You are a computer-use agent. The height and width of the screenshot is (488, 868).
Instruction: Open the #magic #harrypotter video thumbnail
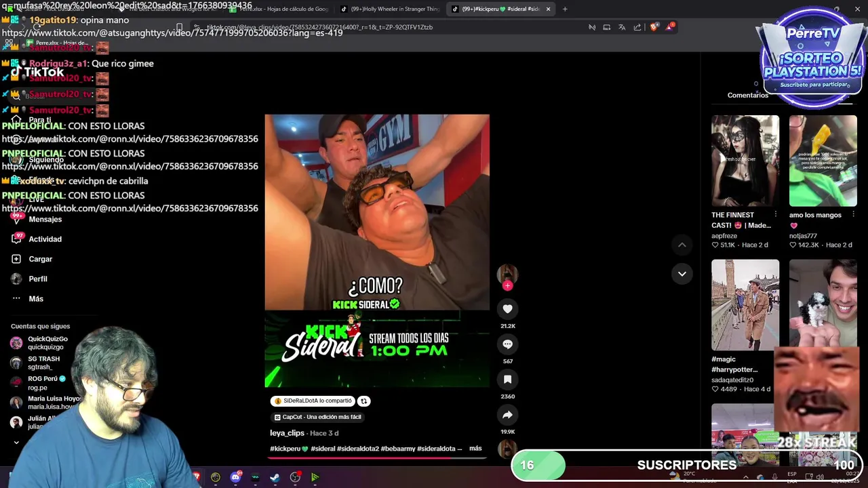[745, 305]
